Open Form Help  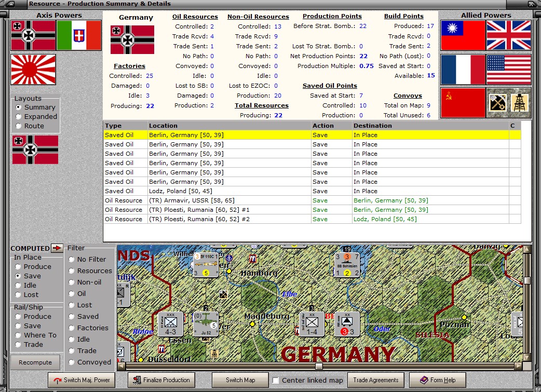coord(438,380)
